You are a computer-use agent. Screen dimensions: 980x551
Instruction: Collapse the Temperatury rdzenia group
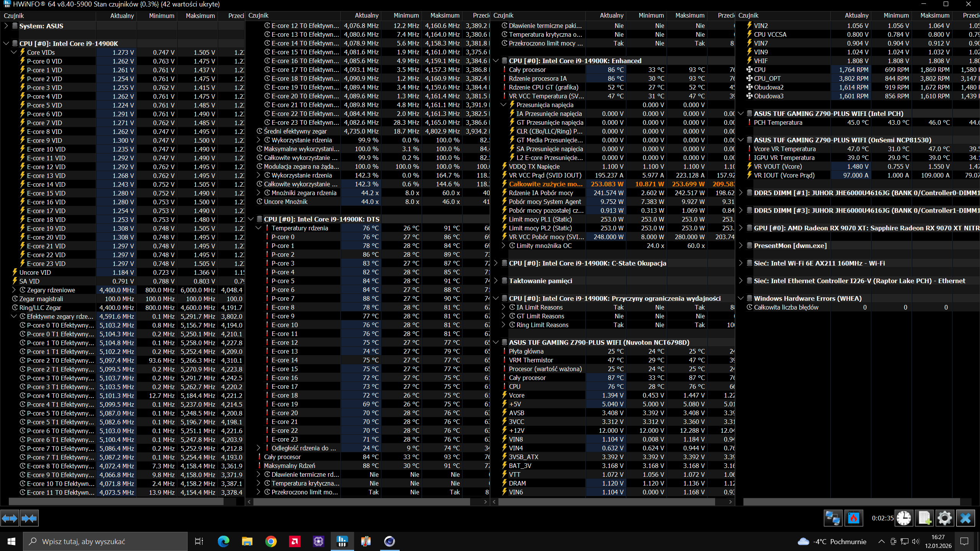(x=258, y=228)
